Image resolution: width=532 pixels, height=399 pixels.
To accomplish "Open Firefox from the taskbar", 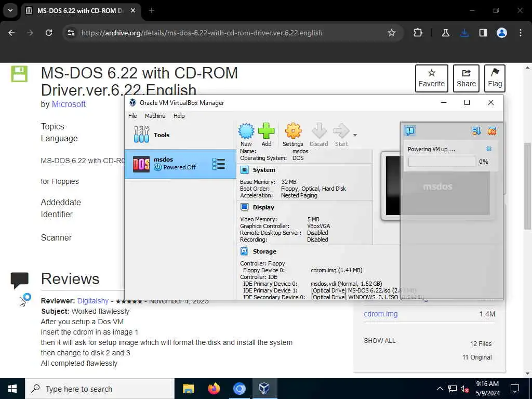I will 214,389.
